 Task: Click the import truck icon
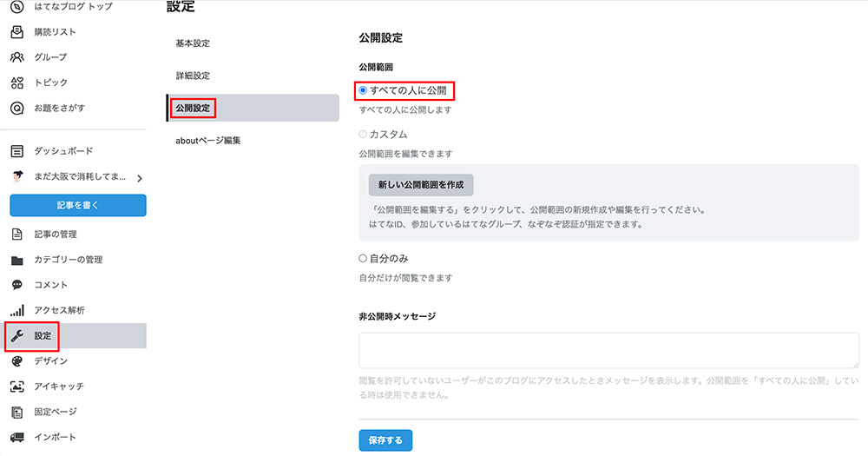click(17, 437)
